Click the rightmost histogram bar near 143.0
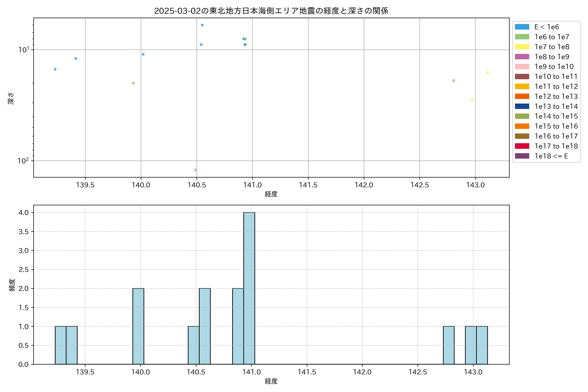This screenshot has height=392, width=588. click(x=482, y=345)
